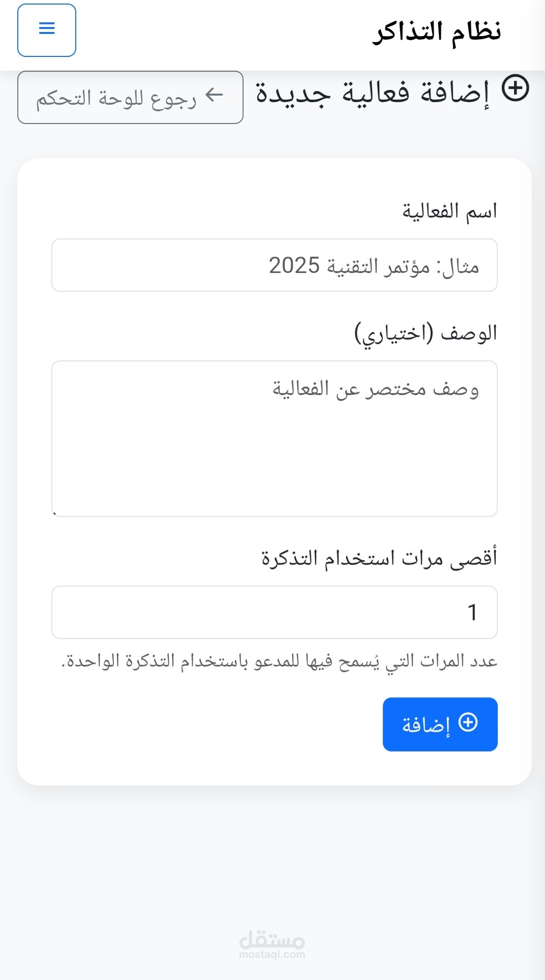Click the نظام التذاكر brand title
545x980 pixels.
[437, 32]
